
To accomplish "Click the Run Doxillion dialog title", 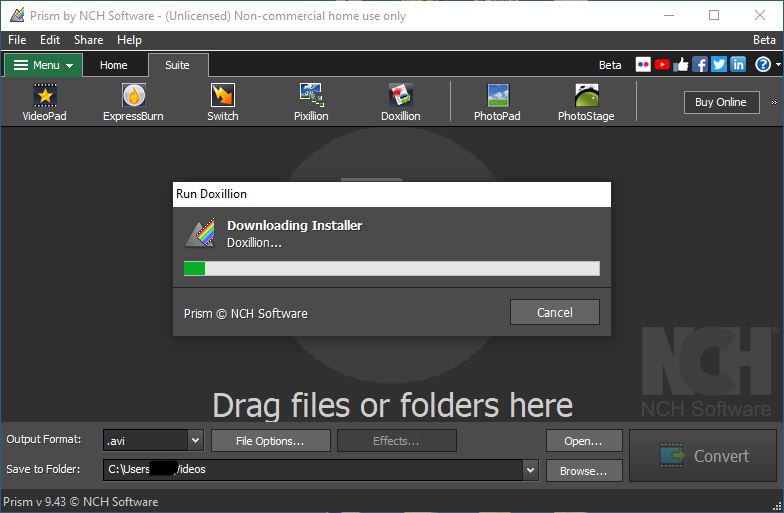I will 212,194.
